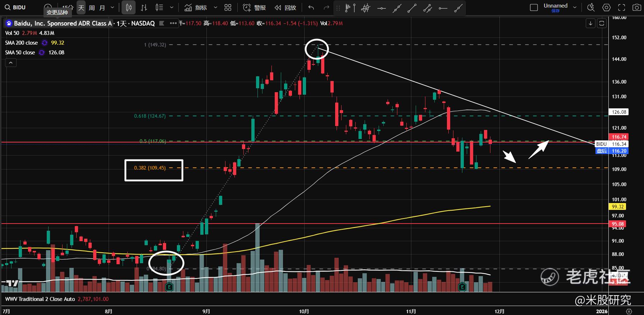This screenshot has width=644, height=315.
Task: Select the trend line drawing tool
Action: pyautogui.click(x=412, y=8)
